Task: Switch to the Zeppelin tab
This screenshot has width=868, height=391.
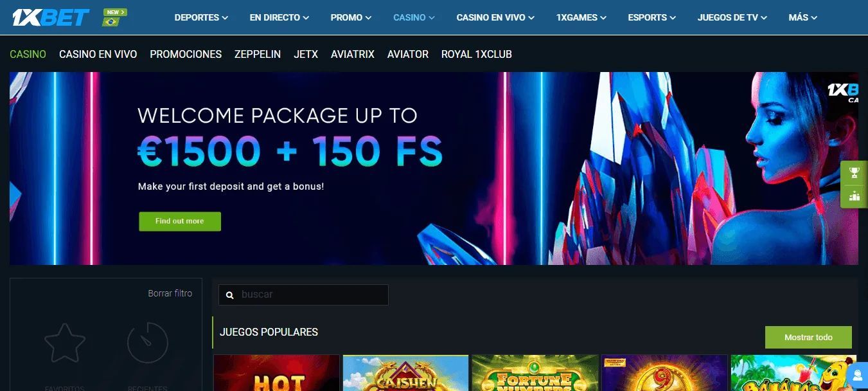Action: 258,55
